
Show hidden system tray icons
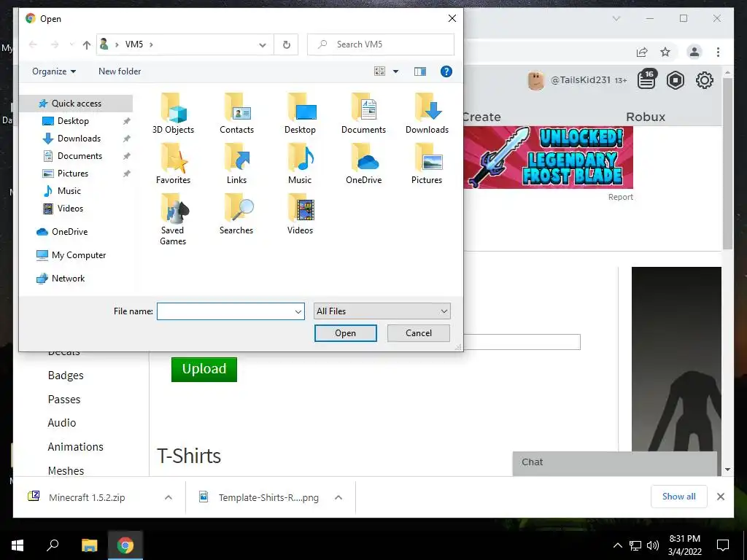pos(617,545)
